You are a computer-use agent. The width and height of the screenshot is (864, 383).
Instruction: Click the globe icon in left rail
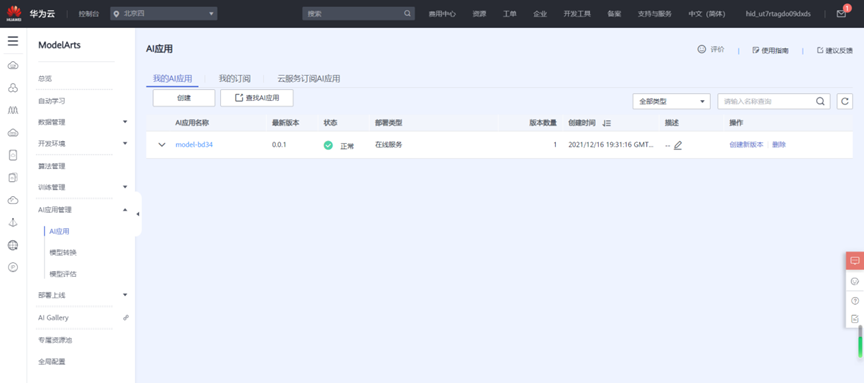[13, 245]
